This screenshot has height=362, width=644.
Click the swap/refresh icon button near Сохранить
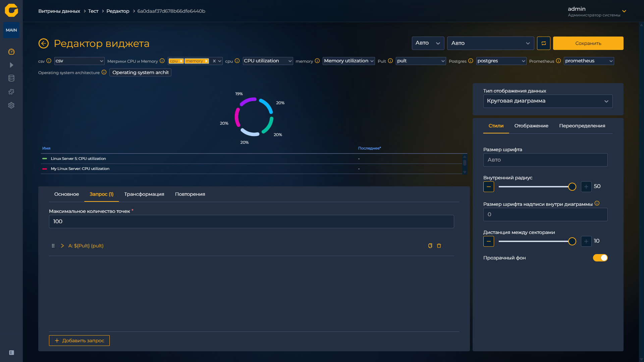click(x=544, y=43)
